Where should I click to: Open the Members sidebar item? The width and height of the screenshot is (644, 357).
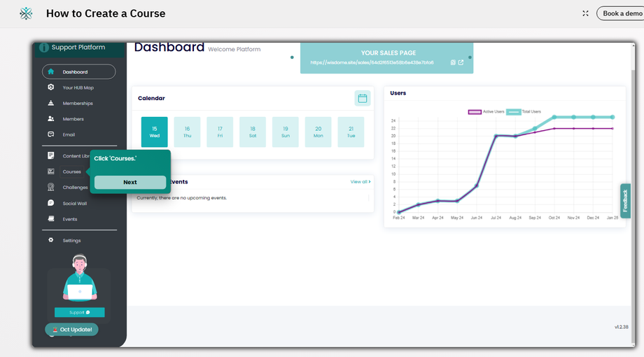(73, 119)
